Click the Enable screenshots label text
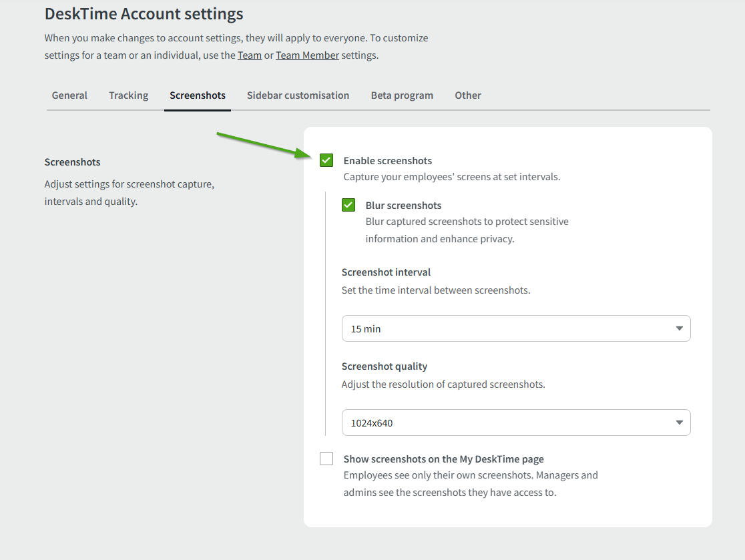The image size is (745, 560). (x=387, y=161)
